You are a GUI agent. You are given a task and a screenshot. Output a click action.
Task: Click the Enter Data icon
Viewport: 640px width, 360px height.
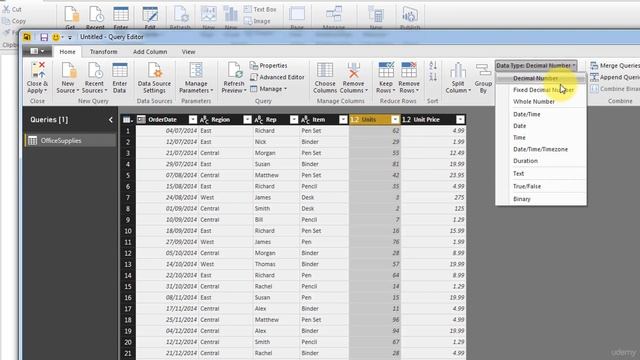[x=120, y=70]
